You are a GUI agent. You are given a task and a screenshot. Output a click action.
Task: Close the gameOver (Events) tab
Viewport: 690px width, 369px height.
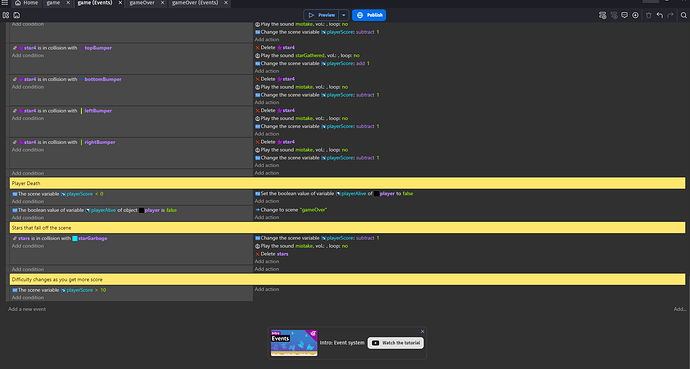click(226, 3)
